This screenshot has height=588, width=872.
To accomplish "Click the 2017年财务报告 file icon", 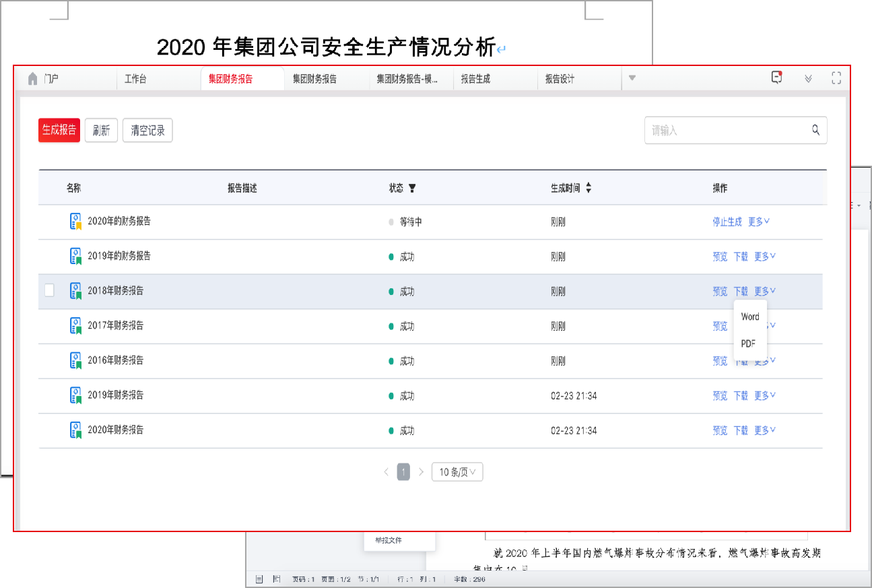I will (x=76, y=326).
